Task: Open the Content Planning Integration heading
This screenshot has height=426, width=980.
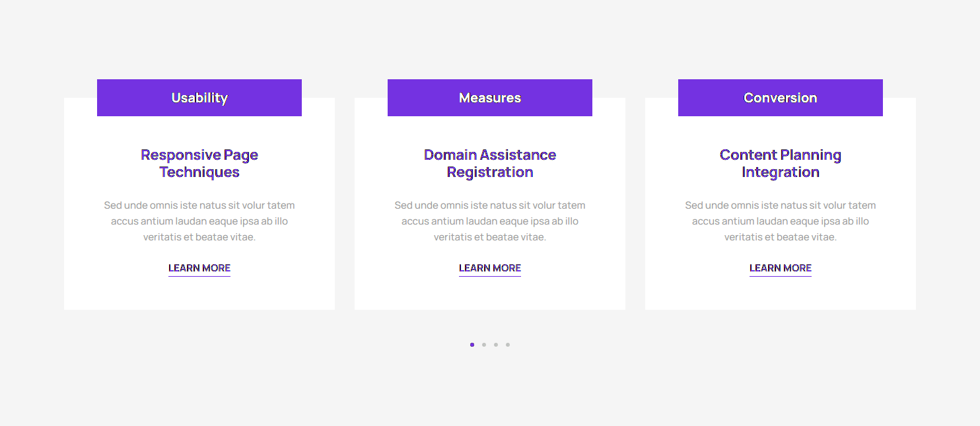Action: [x=781, y=163]
